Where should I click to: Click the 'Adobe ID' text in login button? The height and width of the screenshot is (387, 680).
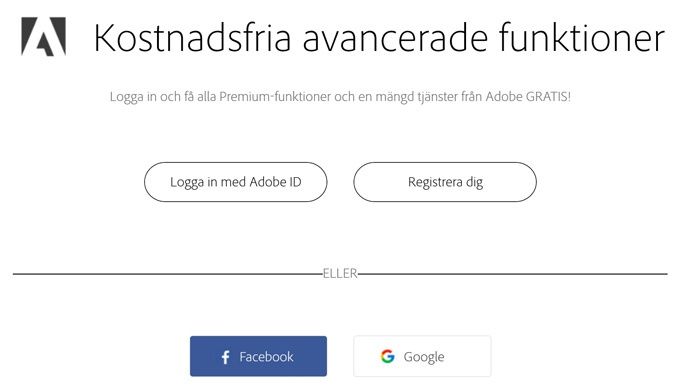click(275, 182)
